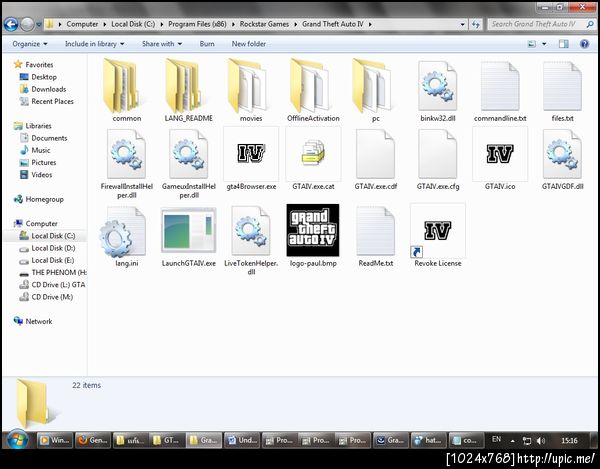Open the Share with menu
Viewport: 600px width, 469px height.
161,44
